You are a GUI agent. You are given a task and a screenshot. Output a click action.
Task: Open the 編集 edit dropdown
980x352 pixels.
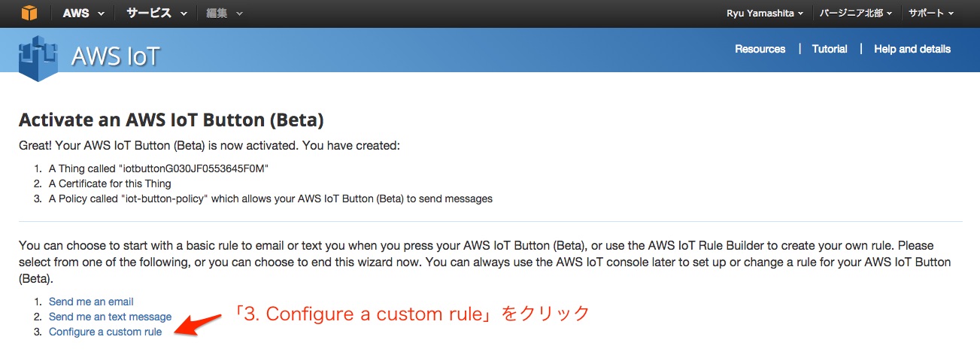[224, 14]
